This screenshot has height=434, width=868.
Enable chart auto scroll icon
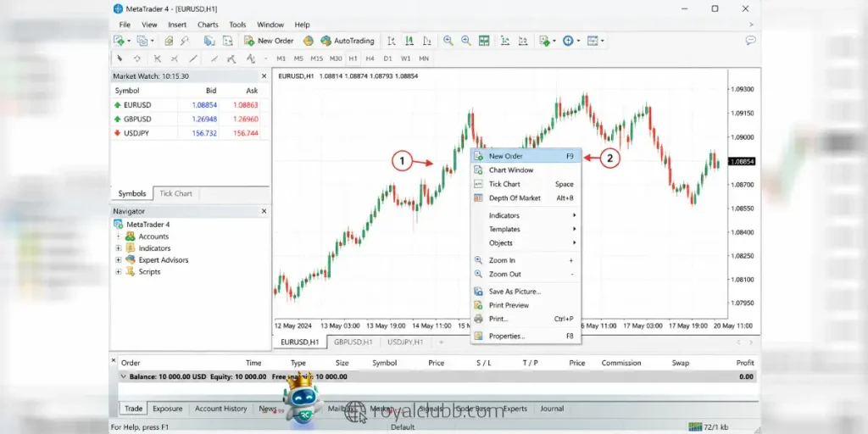tap(505, 41)
